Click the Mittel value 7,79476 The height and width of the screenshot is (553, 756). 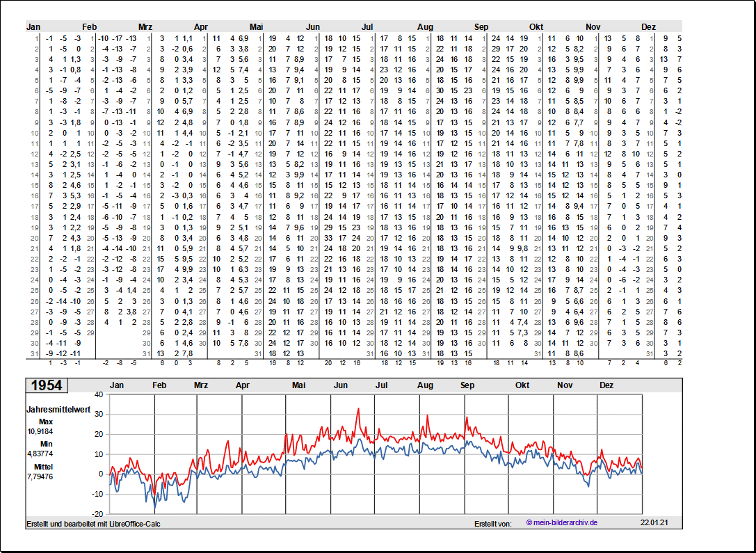pos(40,476)
